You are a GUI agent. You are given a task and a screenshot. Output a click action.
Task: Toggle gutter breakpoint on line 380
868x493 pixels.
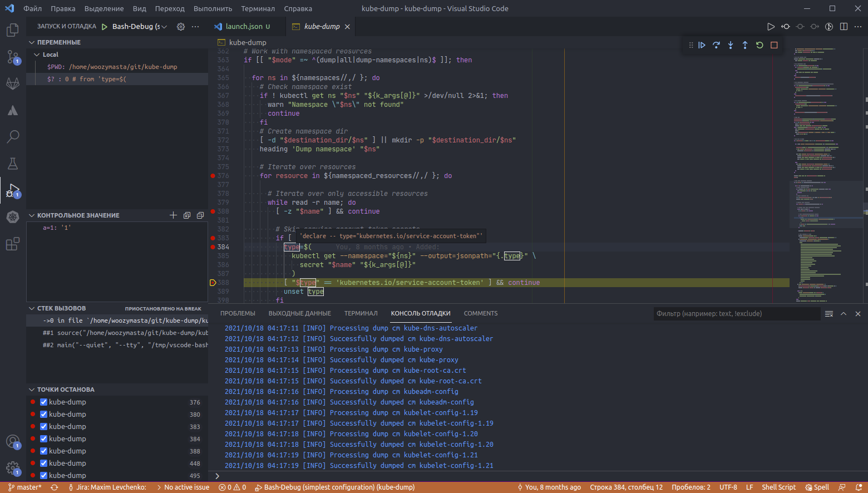pyautogui.click(x=213, y=211)
